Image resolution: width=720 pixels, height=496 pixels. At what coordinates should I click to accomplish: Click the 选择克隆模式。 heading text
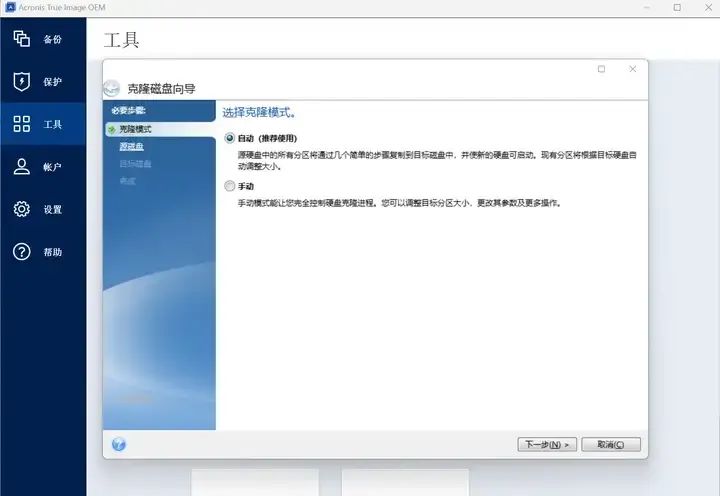(259, 113)
